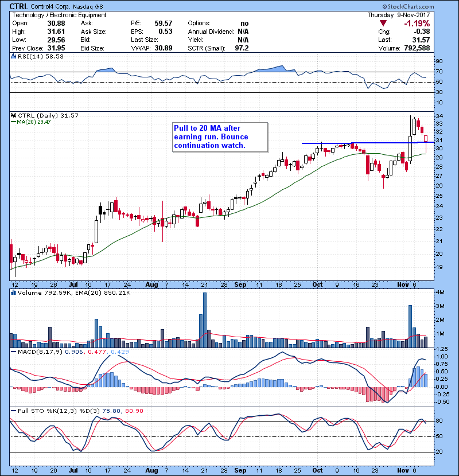Click the header Volume value 792,588
The image size is (459, 476).
tap(417, 48)
